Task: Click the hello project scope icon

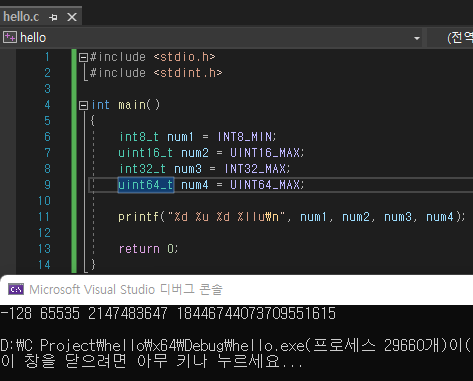Action: 10,37
